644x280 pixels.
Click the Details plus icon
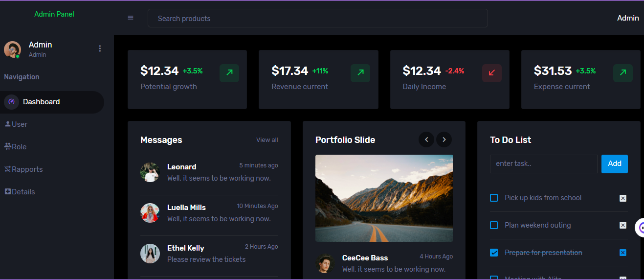(8, 191)
